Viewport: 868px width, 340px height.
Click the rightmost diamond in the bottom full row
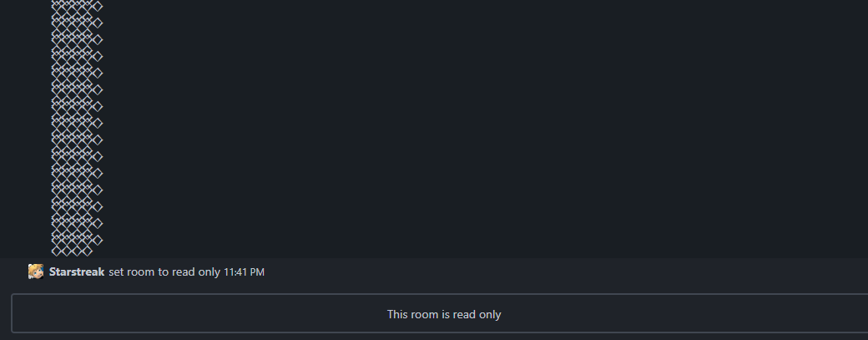(x=98, y=240)
